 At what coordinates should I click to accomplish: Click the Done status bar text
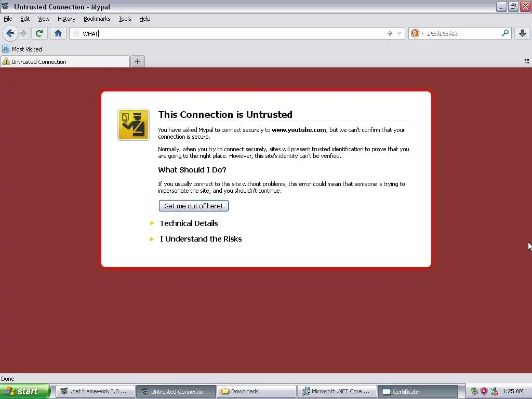7,379
